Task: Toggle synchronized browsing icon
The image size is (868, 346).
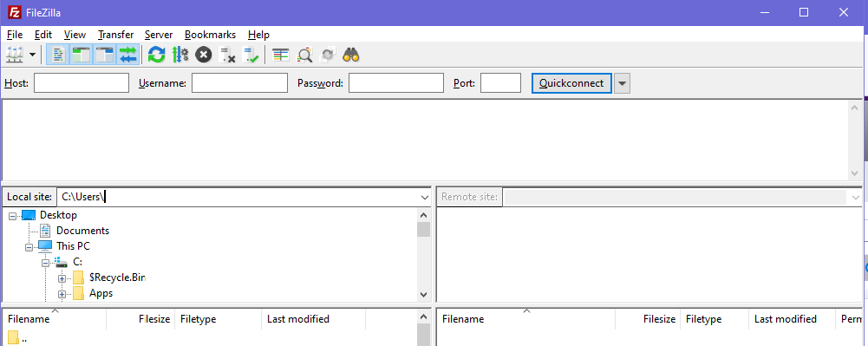Action: 329,55
